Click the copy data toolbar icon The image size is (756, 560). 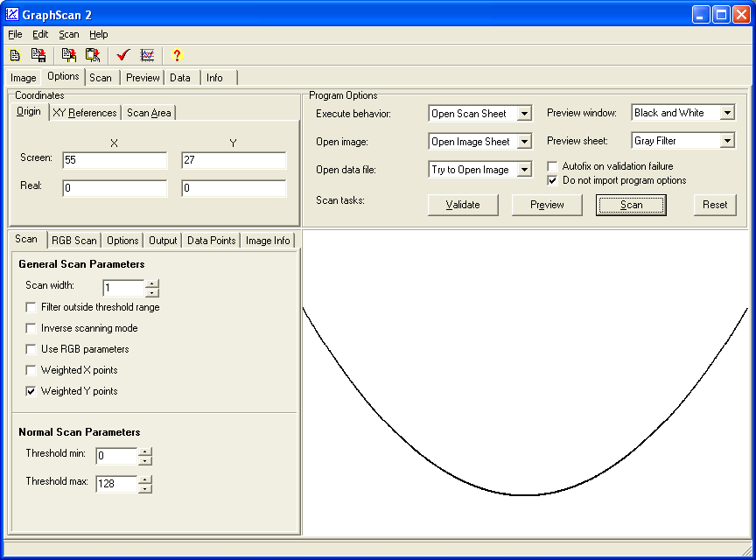69,55
